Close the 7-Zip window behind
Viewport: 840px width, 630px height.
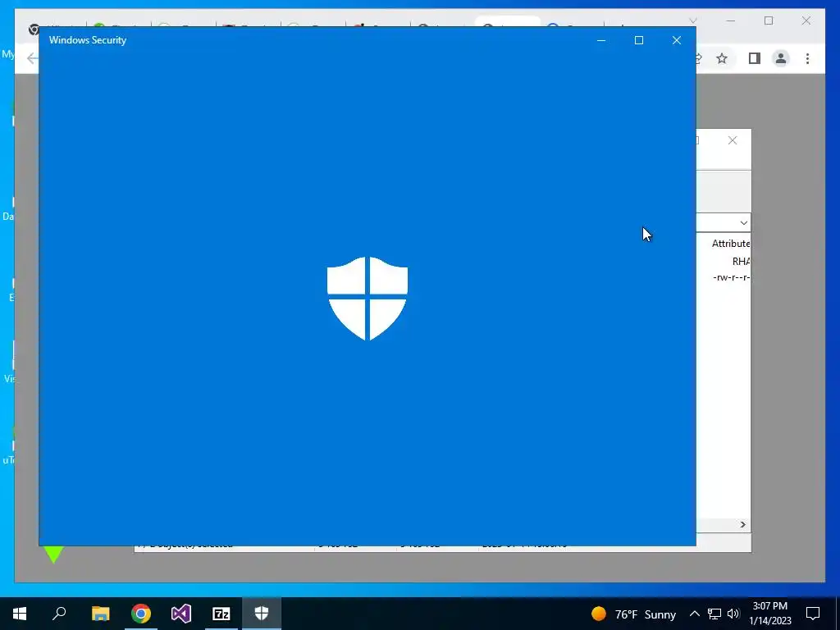pos(733,140)
